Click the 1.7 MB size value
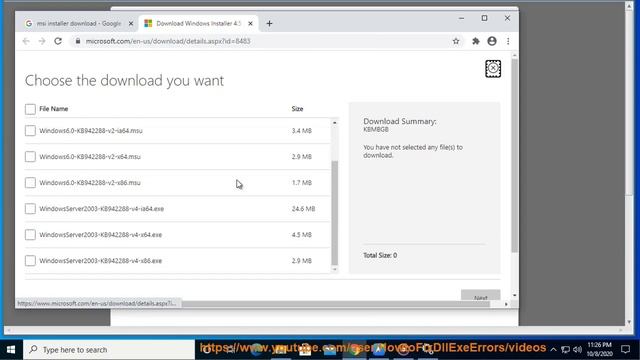The height and width of the screenshot is (360, 640). 302,182
